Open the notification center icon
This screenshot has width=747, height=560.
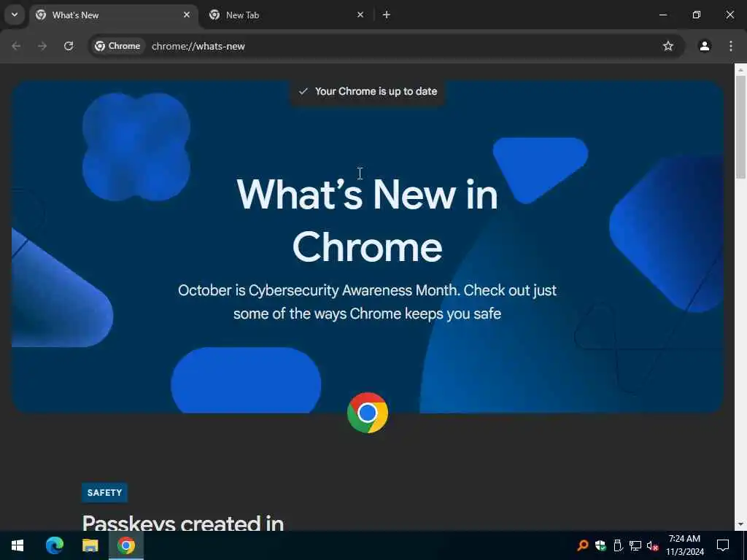(723, 545)
